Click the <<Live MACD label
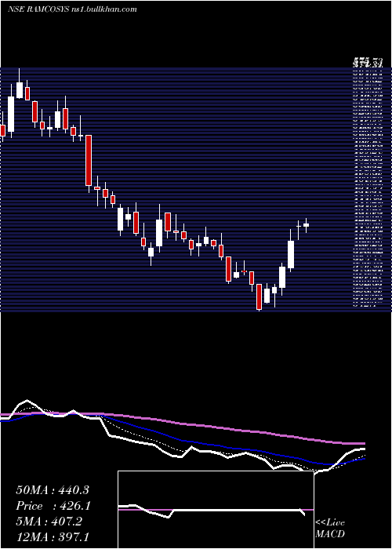This screenshot has width=392, height=549. pos(330,529)
